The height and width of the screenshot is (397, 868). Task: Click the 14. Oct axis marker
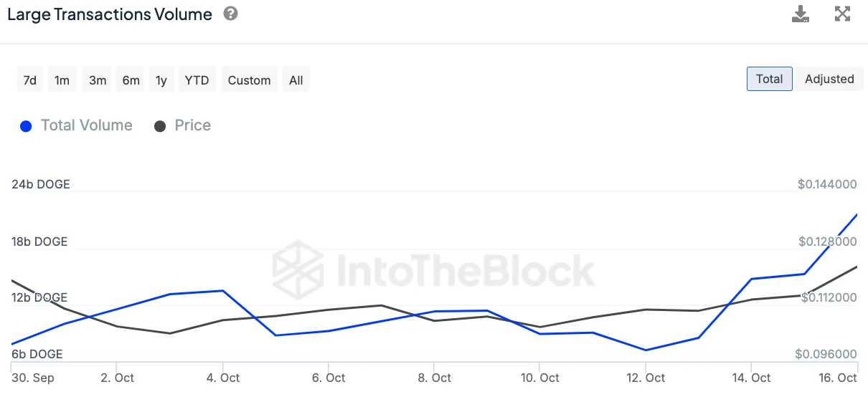click(x=751, y=378)
